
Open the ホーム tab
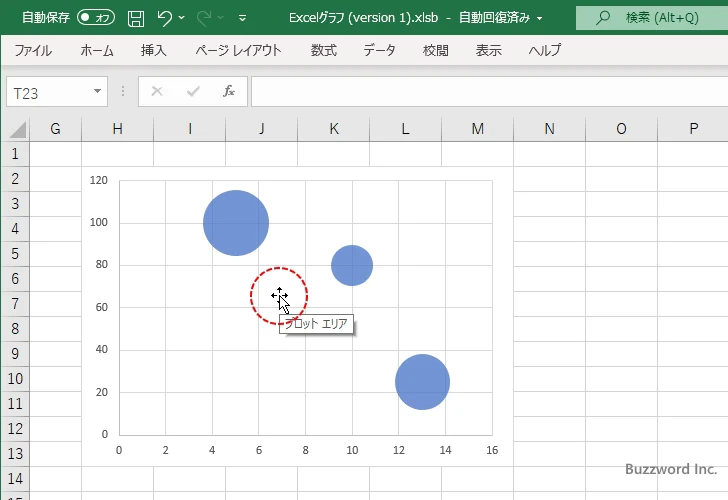[x=97, y=50]
